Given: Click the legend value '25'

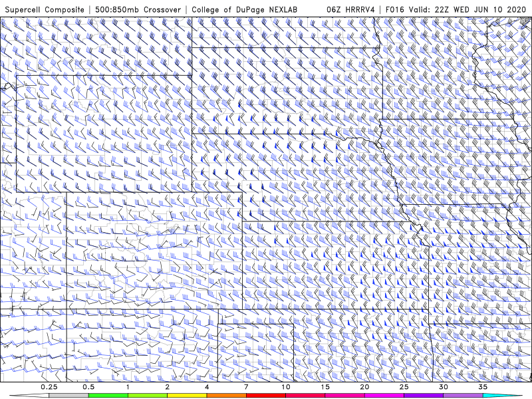Looking at the screenshot, I should [x=404, y=387].
